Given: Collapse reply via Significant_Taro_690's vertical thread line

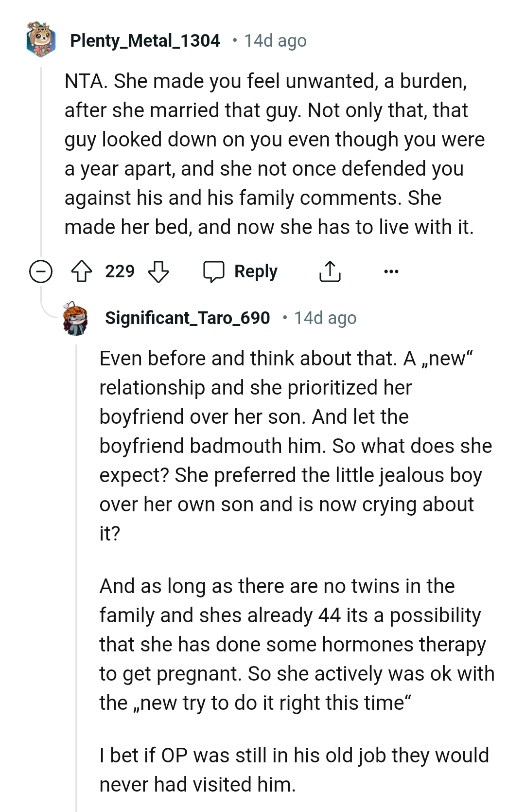Looking at the screenshot, I should tap(76, 574).
